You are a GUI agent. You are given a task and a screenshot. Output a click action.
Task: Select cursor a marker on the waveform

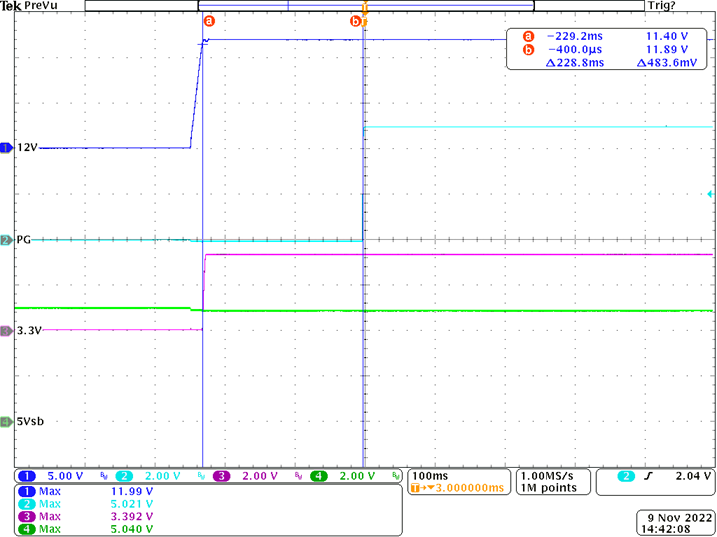tap(209, 20)
